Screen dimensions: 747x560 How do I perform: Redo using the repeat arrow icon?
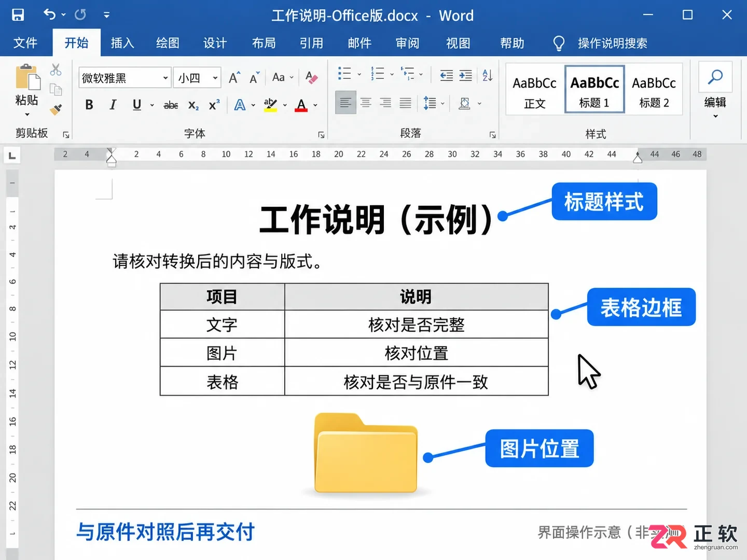click(80, 15)
